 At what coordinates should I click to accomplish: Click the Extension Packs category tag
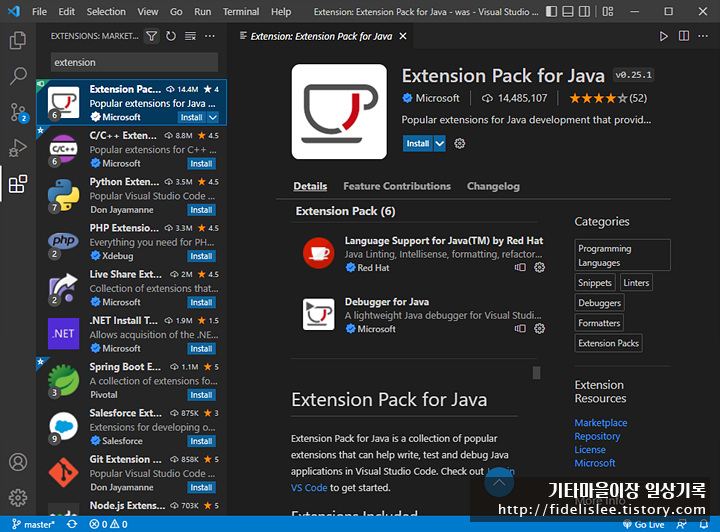[608, 343]
